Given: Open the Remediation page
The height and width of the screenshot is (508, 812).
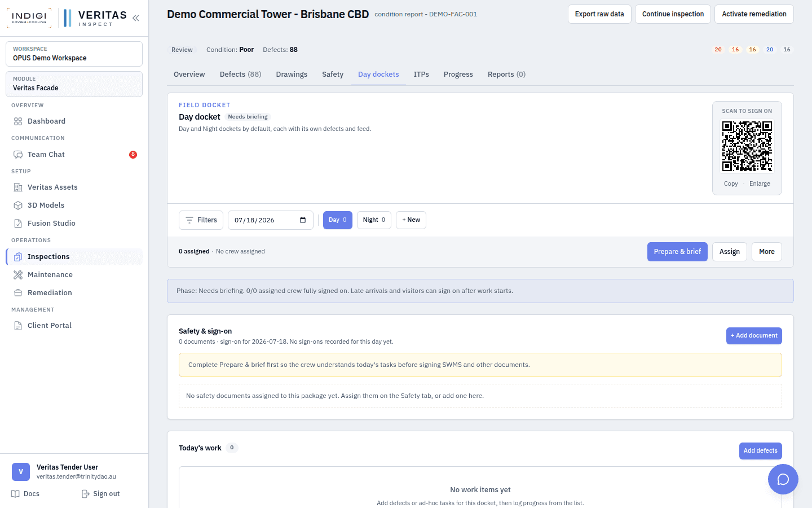Looking at the screenshot, I should [74, 293].
